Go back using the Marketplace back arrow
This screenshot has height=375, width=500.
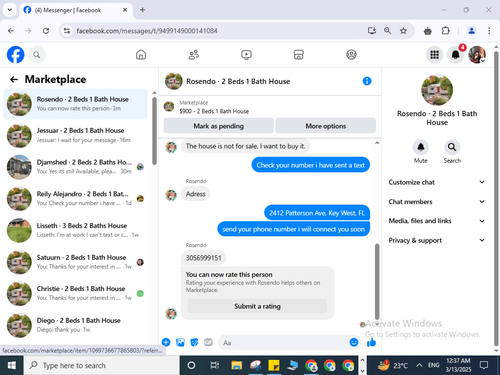[14, 79]
